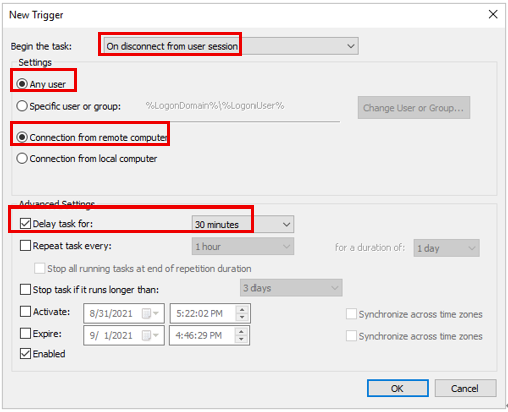
Task: Check Synchronize across time zones for Expire
Action: (351, 336)
